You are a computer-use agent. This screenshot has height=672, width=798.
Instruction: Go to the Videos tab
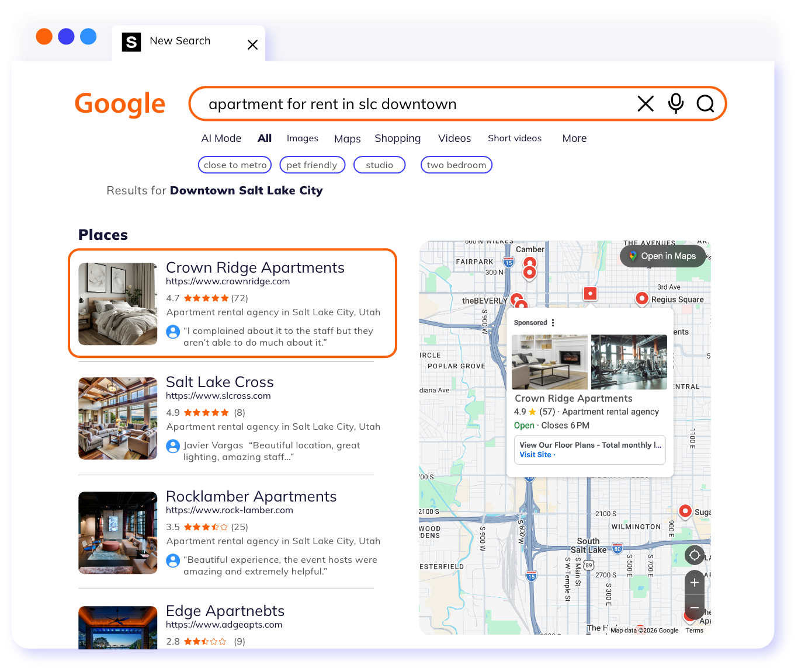454,138
